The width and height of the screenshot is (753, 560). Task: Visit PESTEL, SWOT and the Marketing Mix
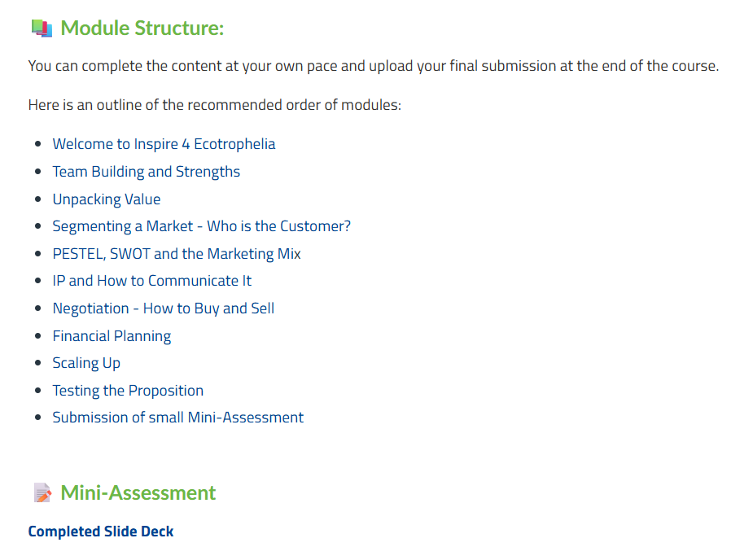pos(177,254)
